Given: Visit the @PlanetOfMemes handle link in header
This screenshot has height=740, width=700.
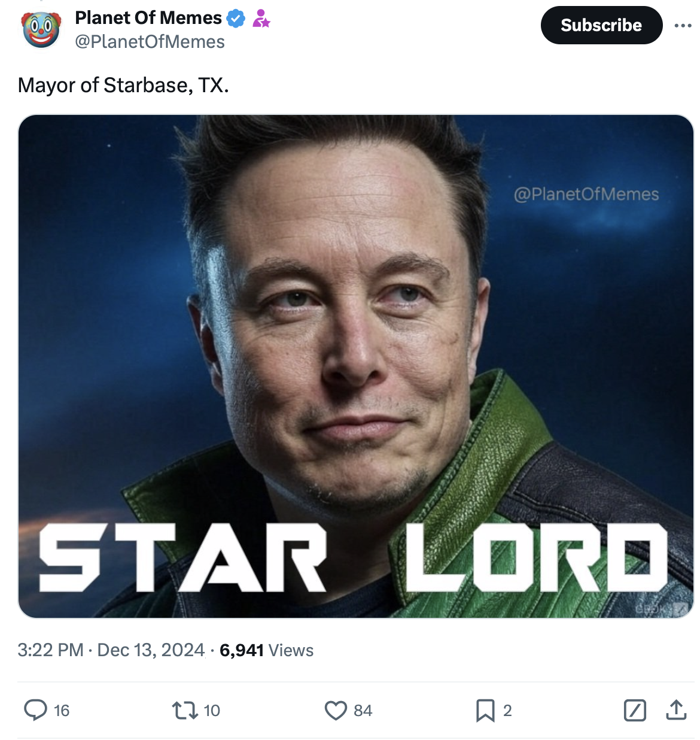Looking at the screenshot, I should pyautogui.click(x=150, y=42).
